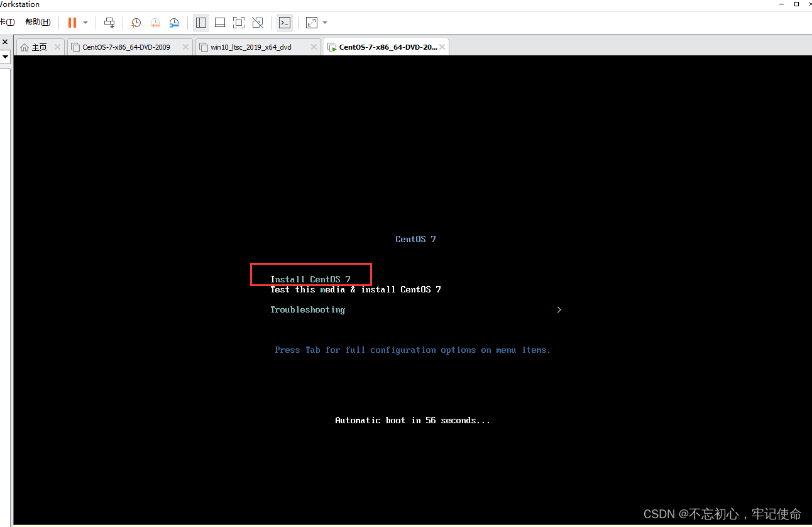Maximize the VMware Workstation window

[796, 4]
